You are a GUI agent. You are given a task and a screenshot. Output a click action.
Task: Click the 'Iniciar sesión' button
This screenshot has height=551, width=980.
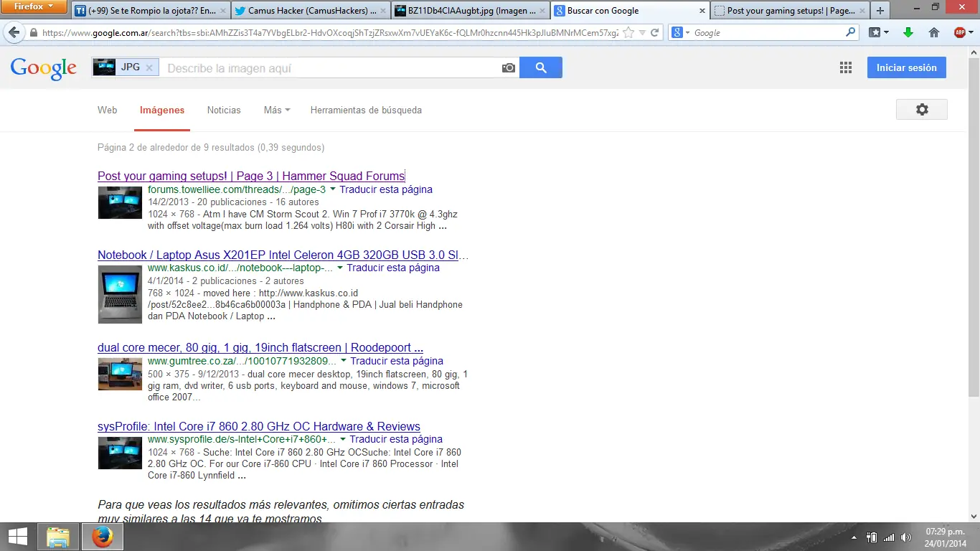[907, 67]
